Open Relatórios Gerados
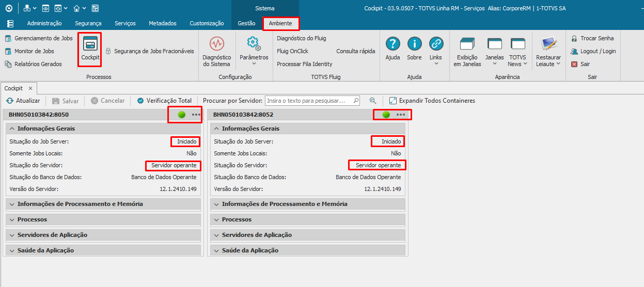Viewport: 644px width, 287px height. coord(34,64)
